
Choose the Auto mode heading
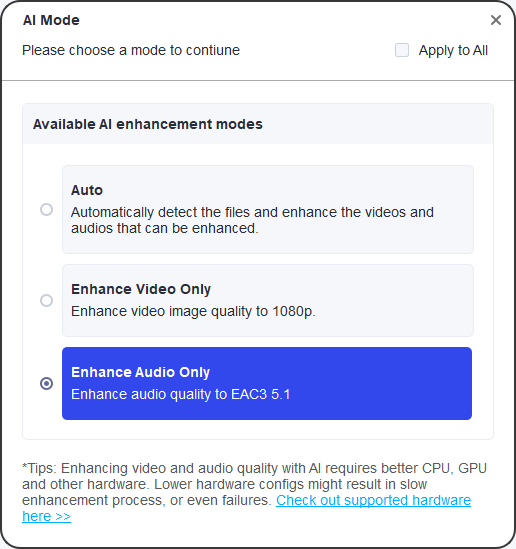coord(87,190)
